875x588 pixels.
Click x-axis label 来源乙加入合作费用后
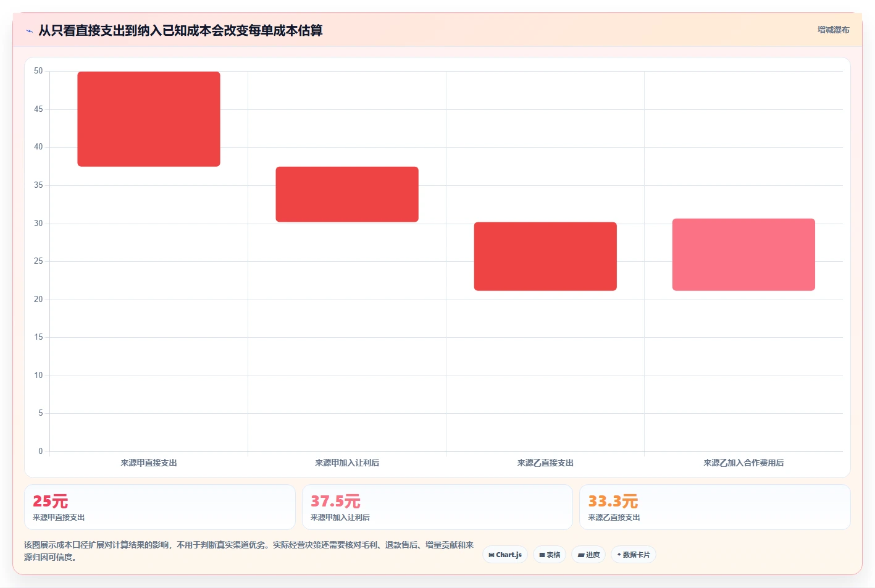(x=743, y=463)
